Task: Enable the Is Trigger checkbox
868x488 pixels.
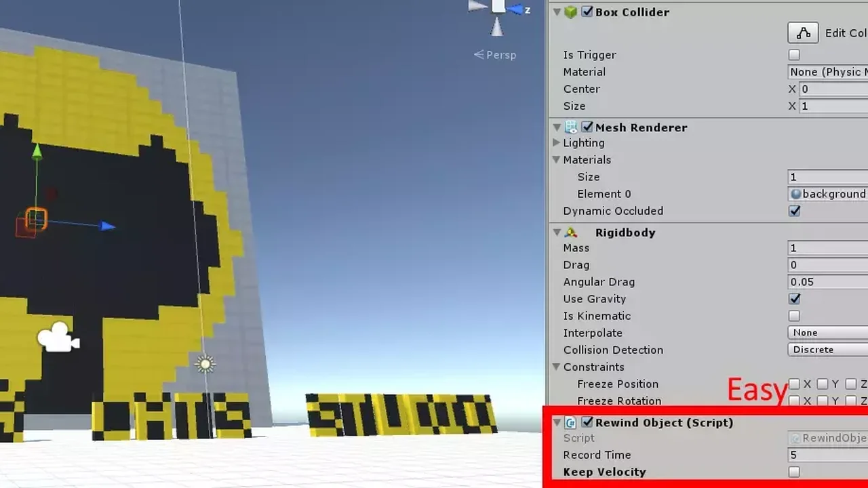Action: [x=794, y=55]
